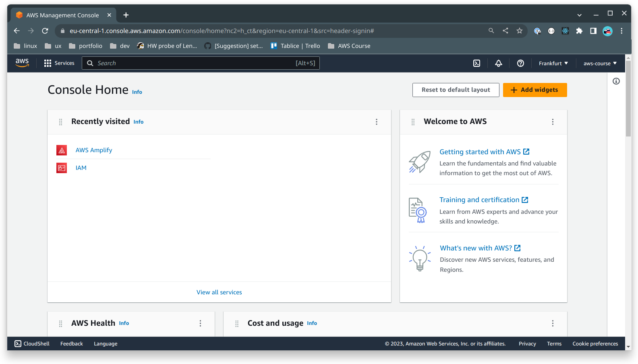The height and width of the screenshot is (364, 638).
Task: Click the lightbulb What's new icon
Action: click(x=420, y=259)
